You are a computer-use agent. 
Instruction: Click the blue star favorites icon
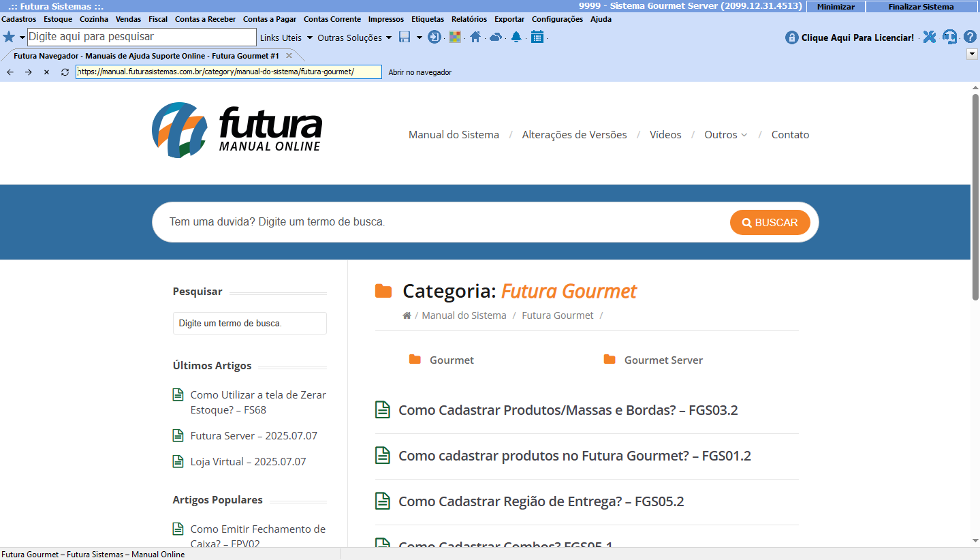click(9, 37)
